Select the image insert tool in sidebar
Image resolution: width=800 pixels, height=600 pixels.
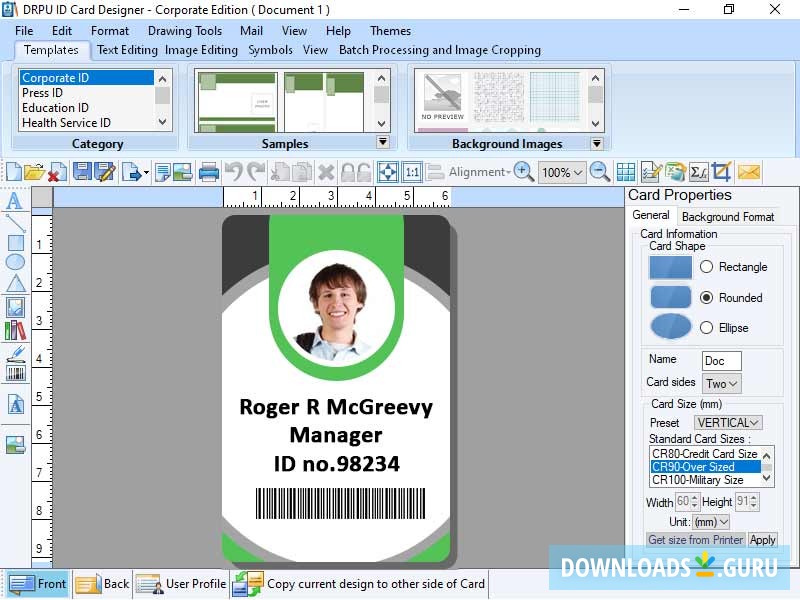pyautogui.click(x=15, y=308)
